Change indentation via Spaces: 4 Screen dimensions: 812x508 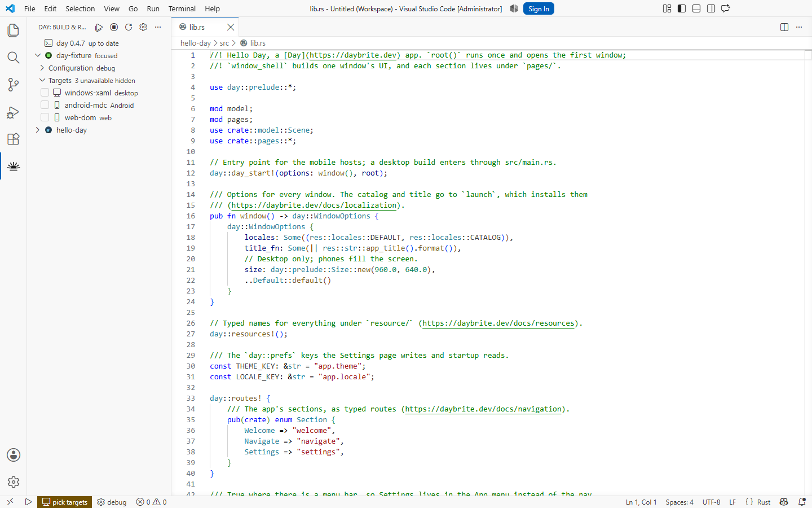679,502
